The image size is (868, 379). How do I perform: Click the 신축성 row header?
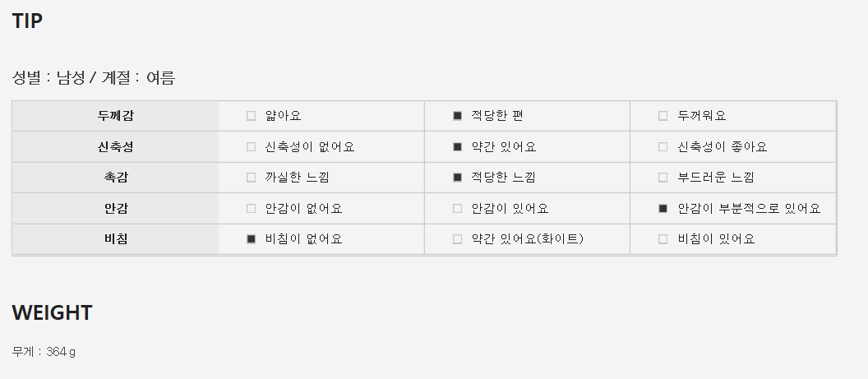pyautogui.click(x=115, y=147)
